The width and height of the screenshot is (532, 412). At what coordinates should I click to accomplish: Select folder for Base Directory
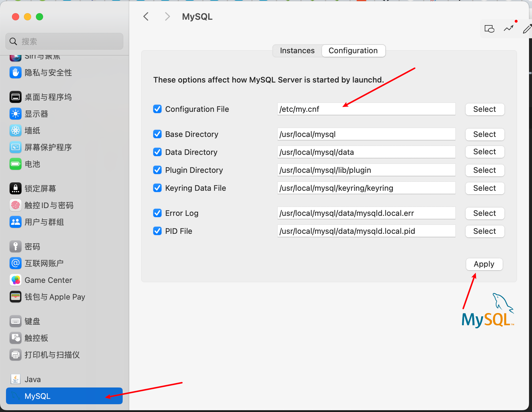485,134
